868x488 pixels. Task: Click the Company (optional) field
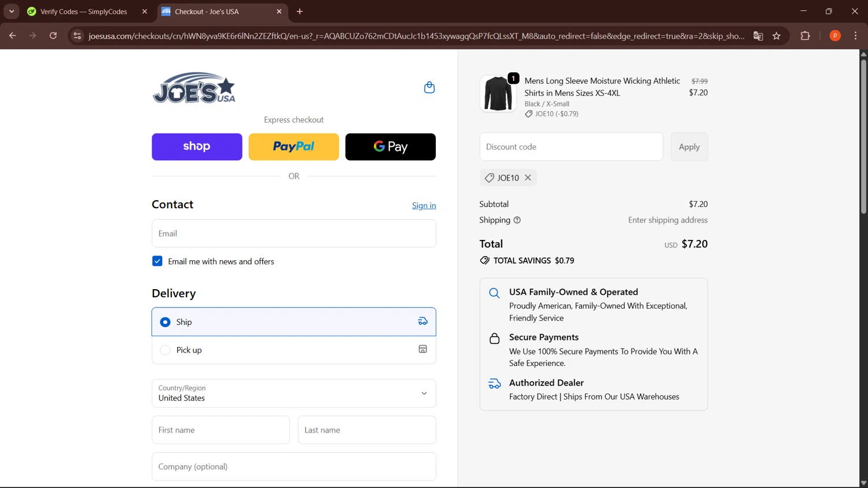[x=294, y=467]
